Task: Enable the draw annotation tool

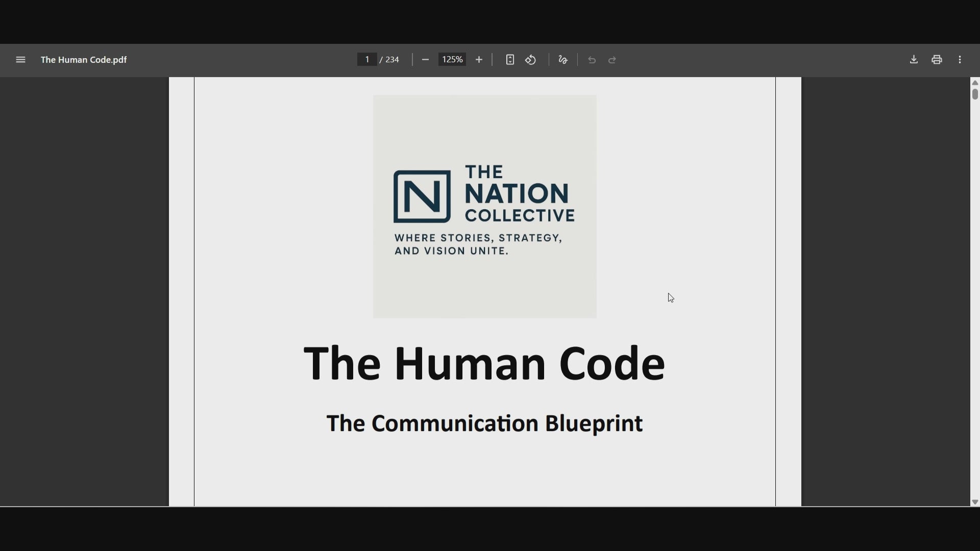Action: coord(563,60)
